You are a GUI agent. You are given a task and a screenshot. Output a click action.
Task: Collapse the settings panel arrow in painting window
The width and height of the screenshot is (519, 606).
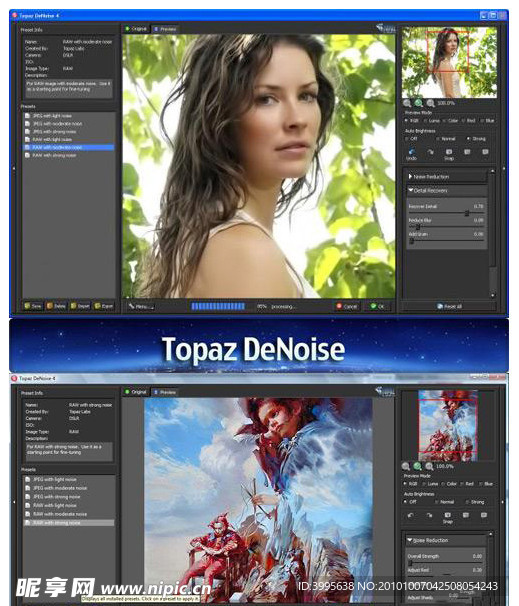502,502
